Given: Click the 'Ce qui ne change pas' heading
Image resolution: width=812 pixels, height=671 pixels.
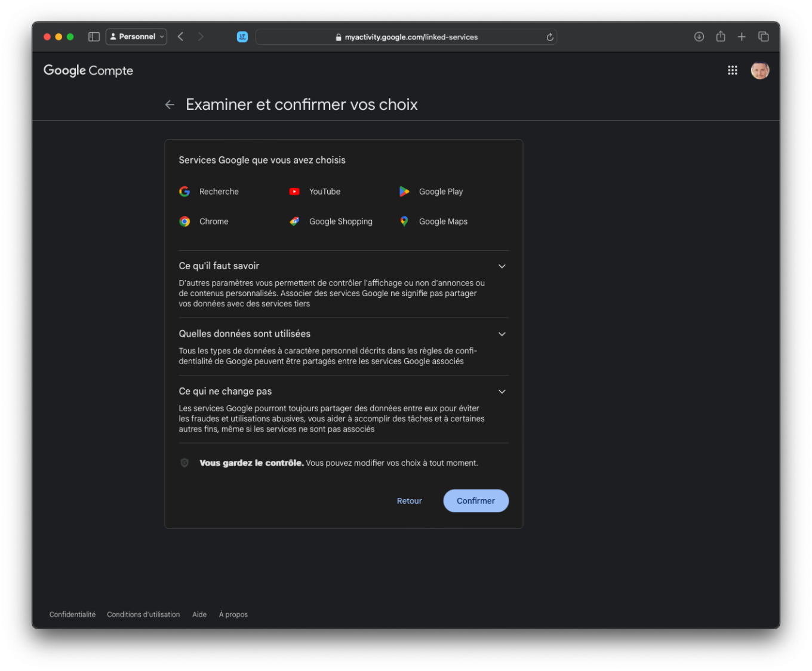Looking at the screenshot, I should [225, 391].
